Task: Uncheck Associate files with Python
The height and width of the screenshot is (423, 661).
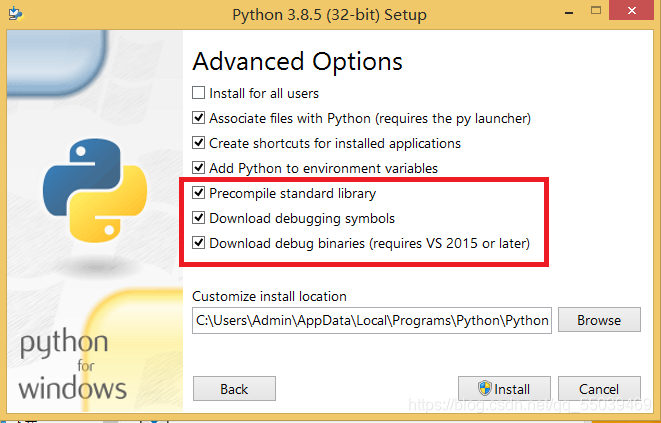Action: 199,118
